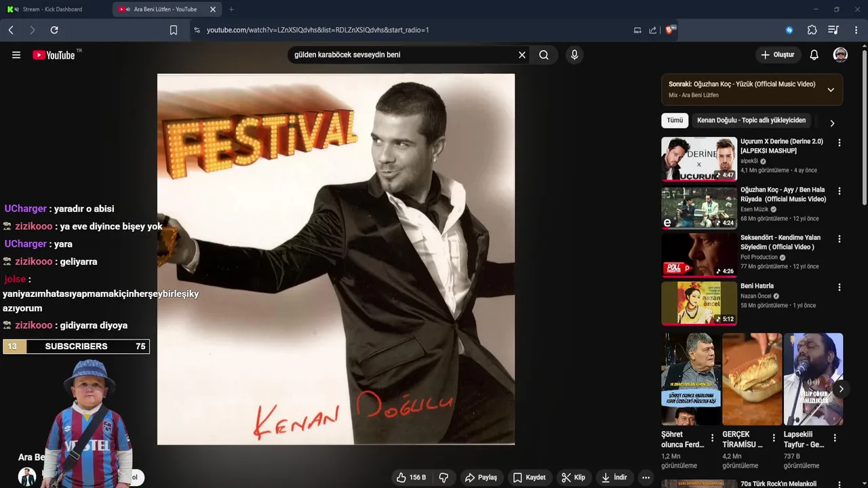Open a new browser tab

(x=231, y=9)
